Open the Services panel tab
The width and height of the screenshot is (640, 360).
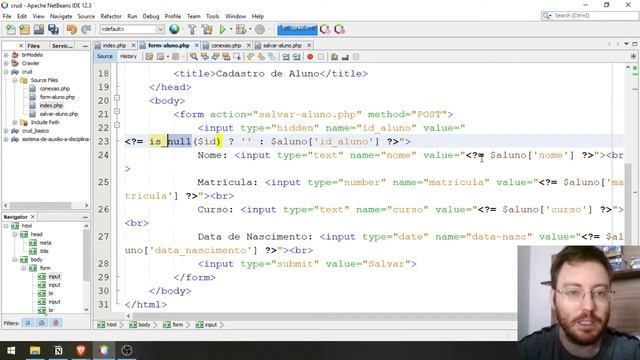[62, 46]
